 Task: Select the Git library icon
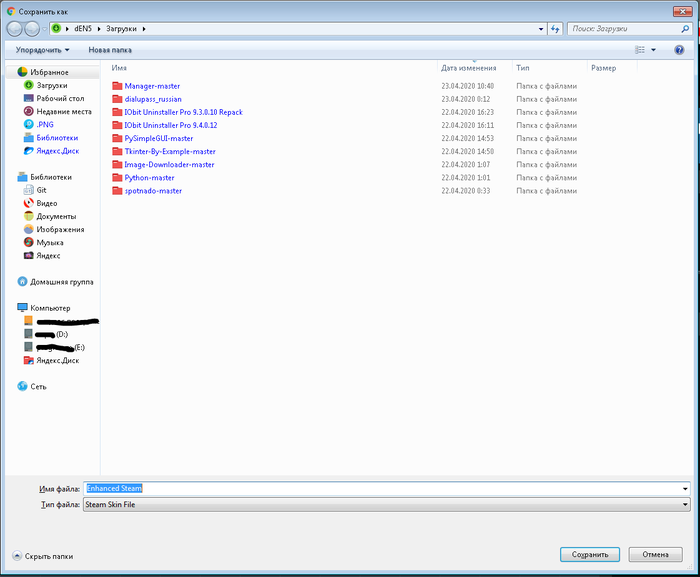click(26, 190)
